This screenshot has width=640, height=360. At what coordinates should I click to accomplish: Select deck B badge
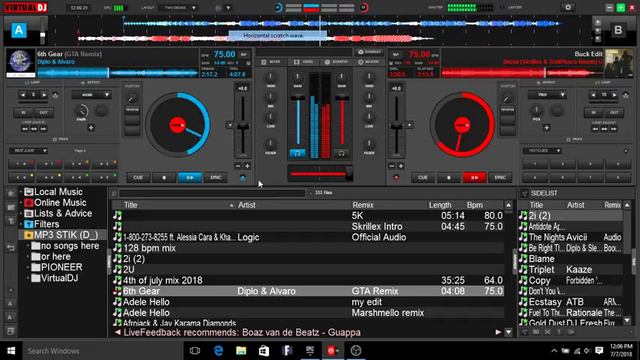click(x=618, y=30)
